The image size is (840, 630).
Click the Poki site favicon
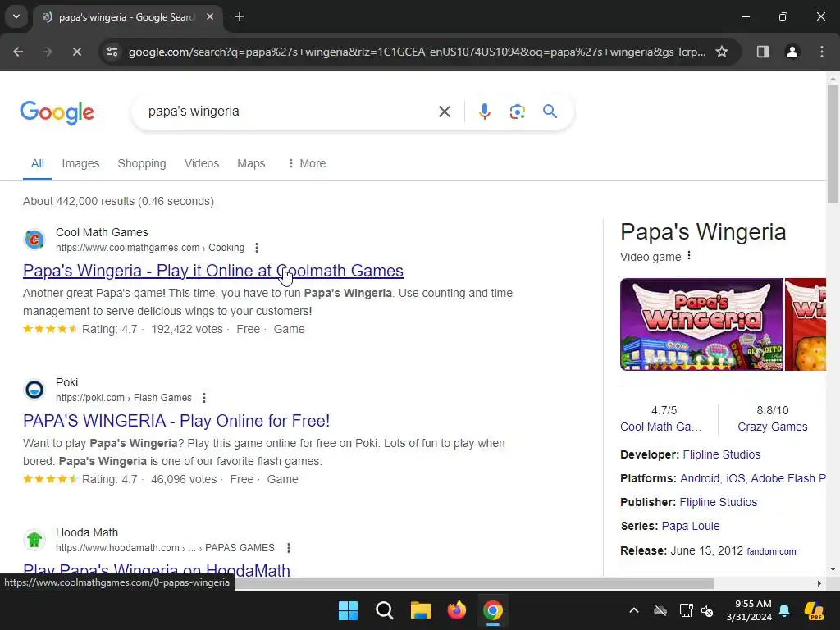34,390
